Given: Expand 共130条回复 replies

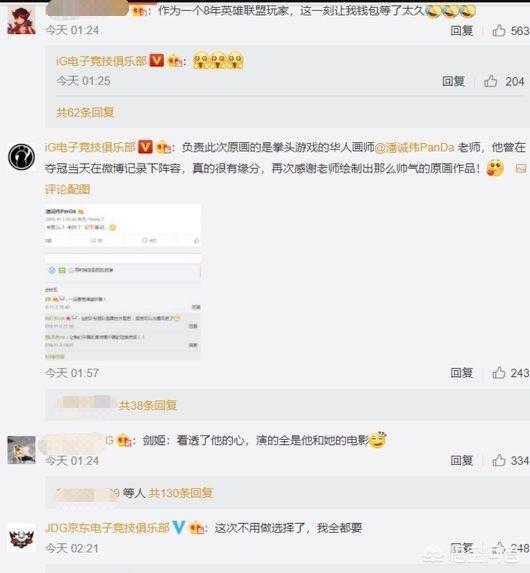Looking at the screenshot, I should point(181,493).
